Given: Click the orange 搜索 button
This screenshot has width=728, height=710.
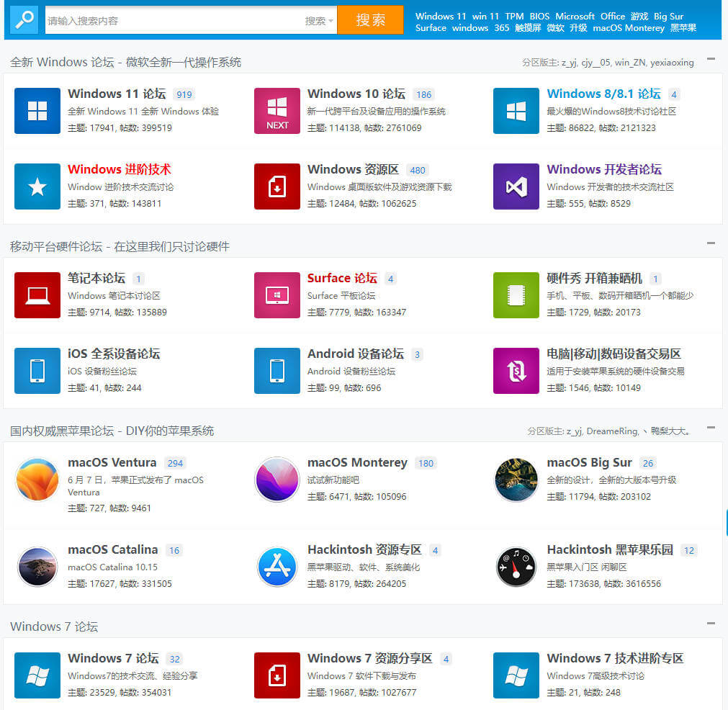Looking at the screenshot, I should (x=371, y=20).
